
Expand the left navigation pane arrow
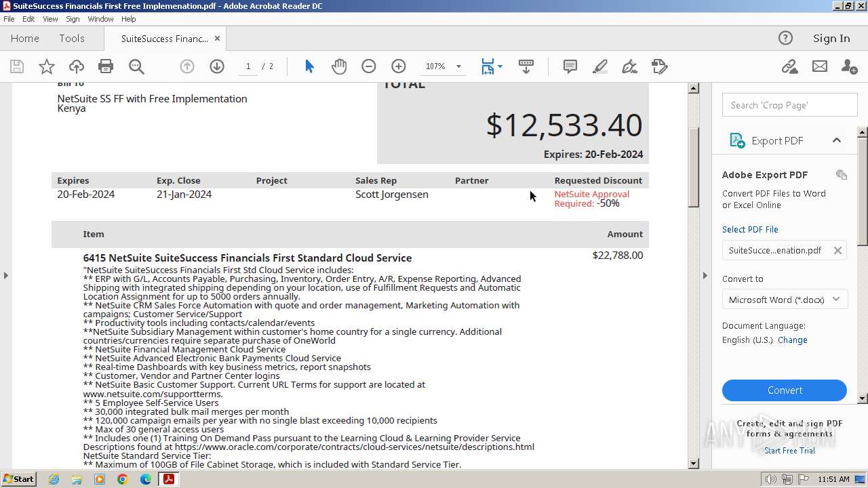(6, 275)
